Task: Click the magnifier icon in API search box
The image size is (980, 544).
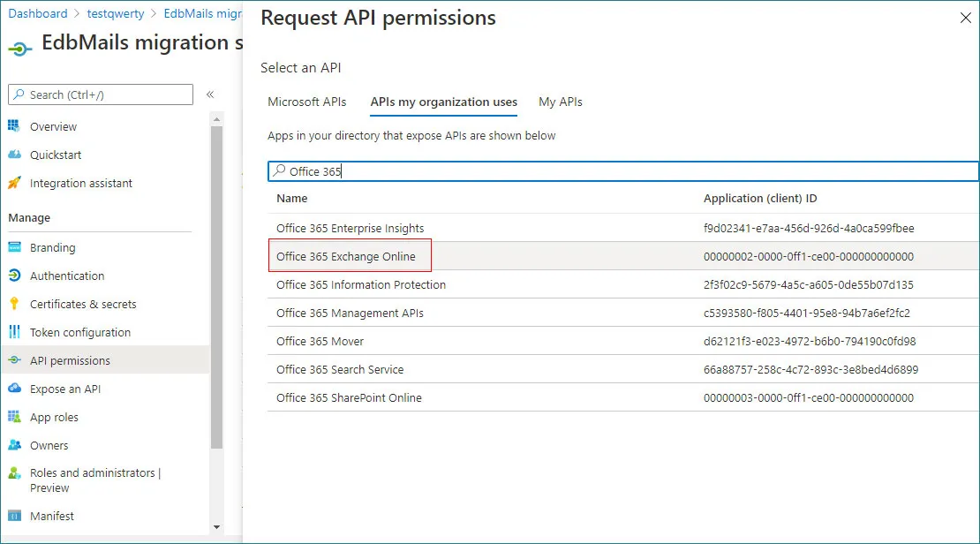Action: click(279, 170)
